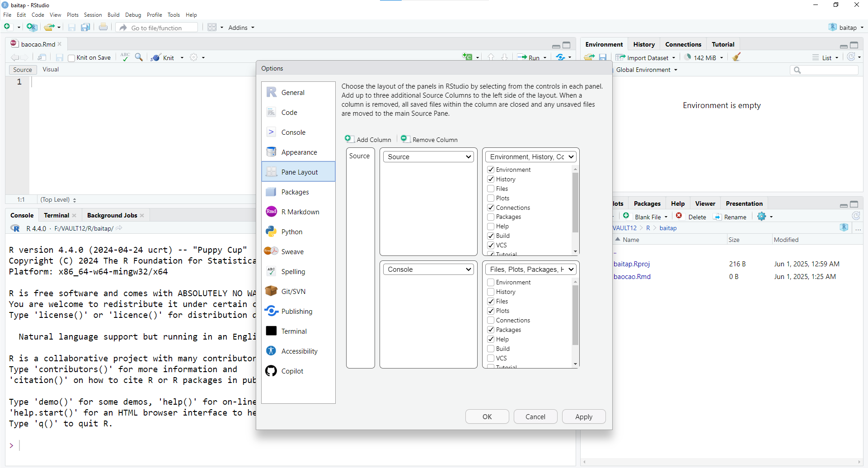Open baocao.Rmd file link

coord(632,276)
